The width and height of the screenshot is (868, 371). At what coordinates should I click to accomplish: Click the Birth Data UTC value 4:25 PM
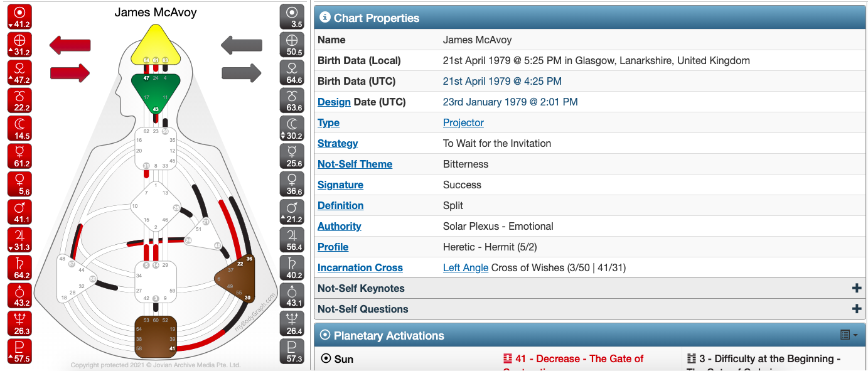pos(502,81)
